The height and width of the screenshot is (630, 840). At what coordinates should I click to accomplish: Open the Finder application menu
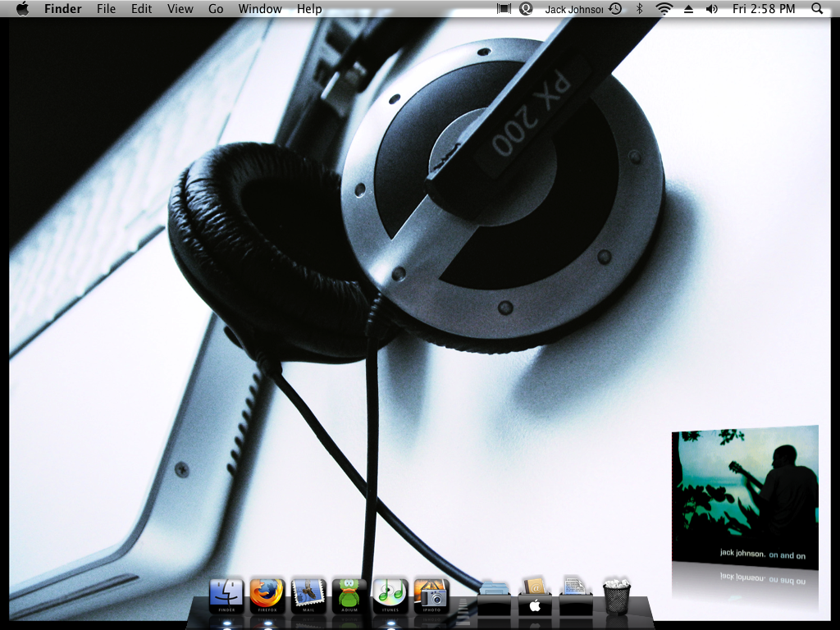click(62, 8)
